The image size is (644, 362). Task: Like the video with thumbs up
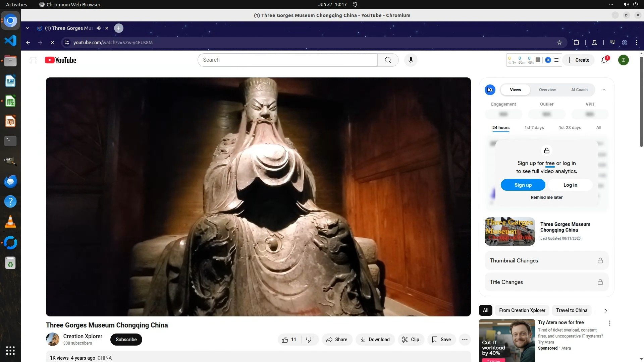pyautogui.click(x=289, y=340)
